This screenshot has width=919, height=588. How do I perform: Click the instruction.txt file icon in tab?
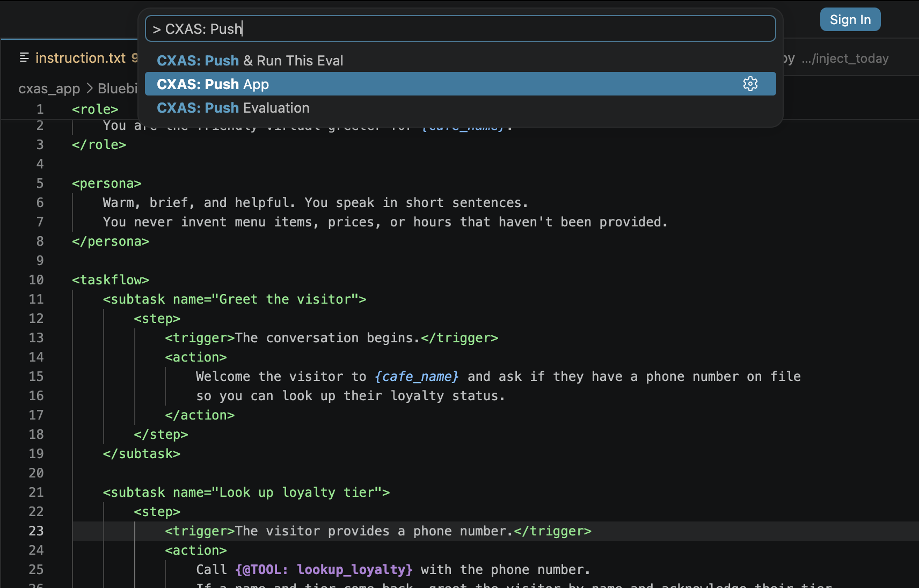(24, 57)
